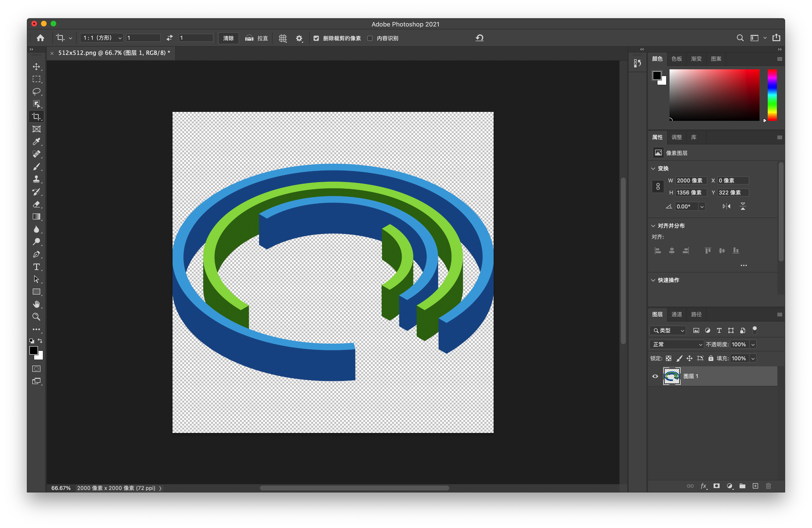812x528 pixels.
Task: Enable Content-Aware checkbox
Action: 370,38
